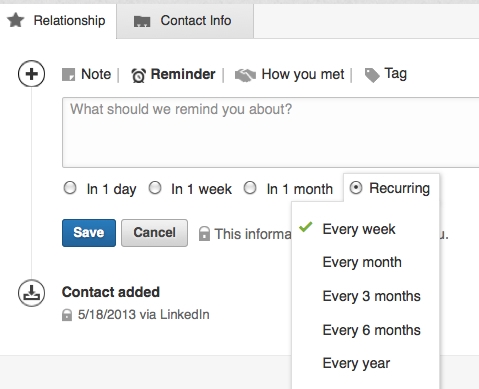Click the plus circle add icon
This screenshot has height=389, width=479.
tap(31, 74)
